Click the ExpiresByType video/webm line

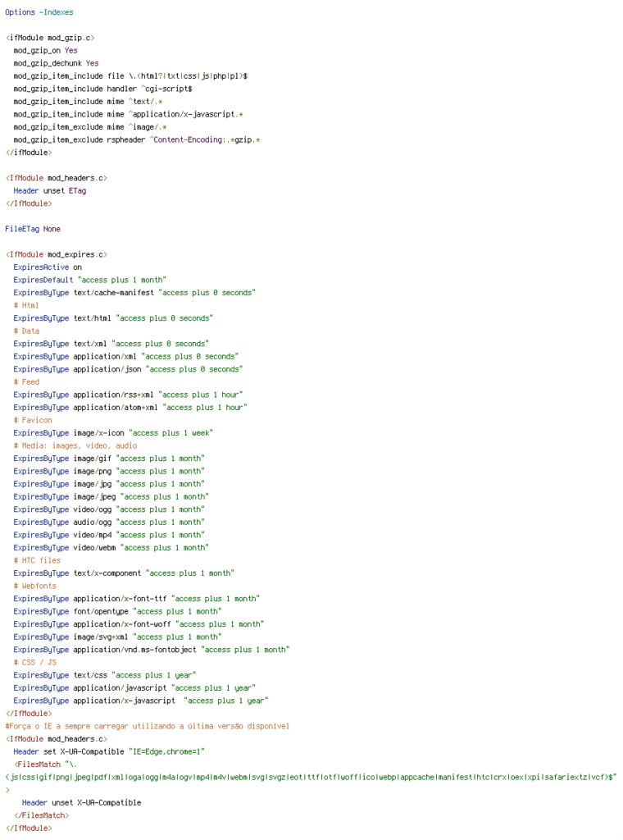(x=111, y=547)
